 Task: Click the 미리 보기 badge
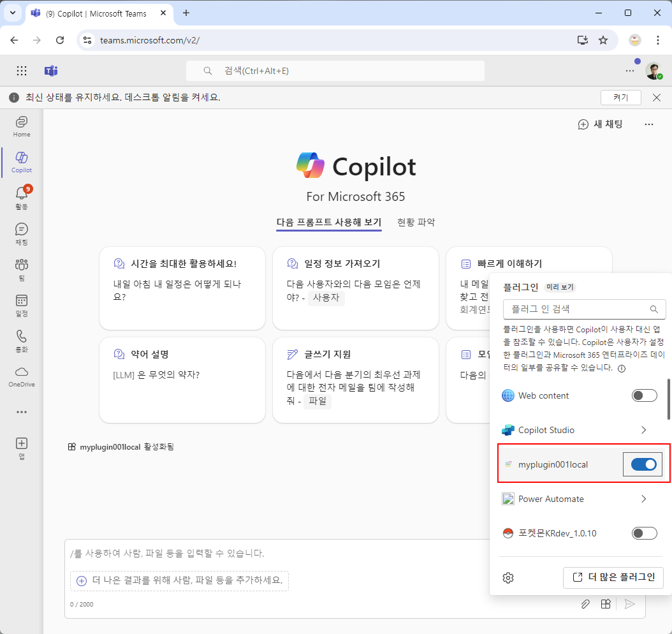coord(560,287)
